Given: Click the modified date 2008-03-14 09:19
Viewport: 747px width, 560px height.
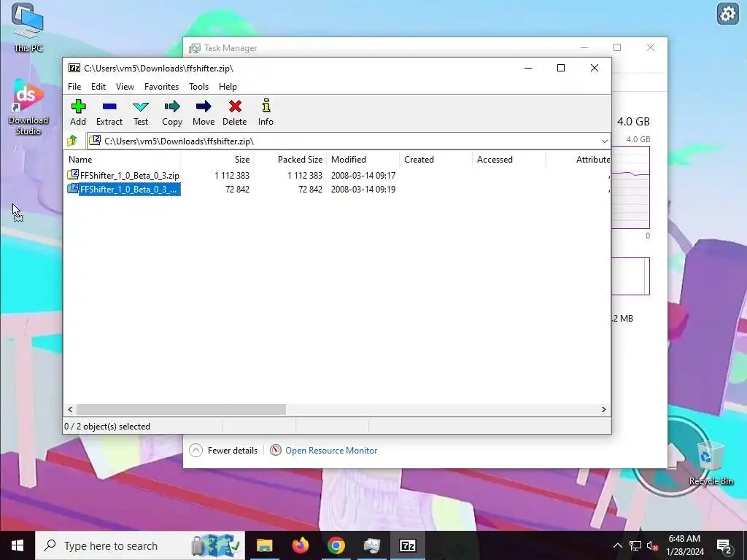Looking at the screenshot, I should point(363,190).
